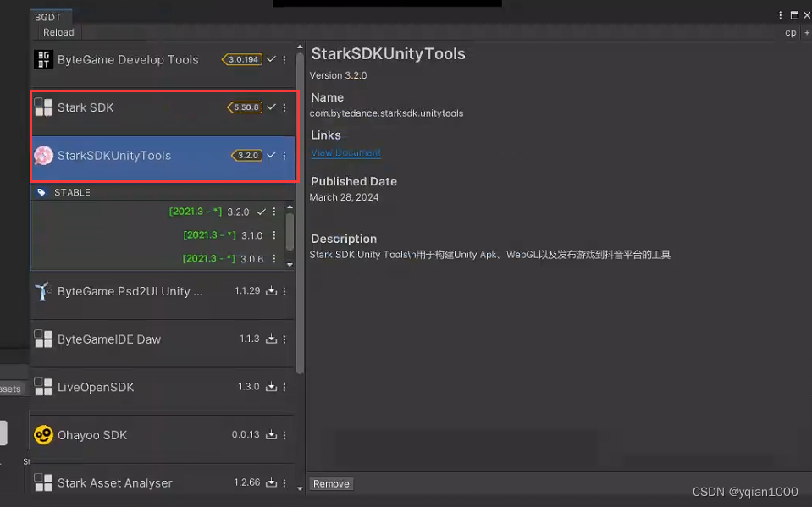Click the 3.0.194 version badge
The width and height of the screenshot is (812, 507).
click(242, 59)
